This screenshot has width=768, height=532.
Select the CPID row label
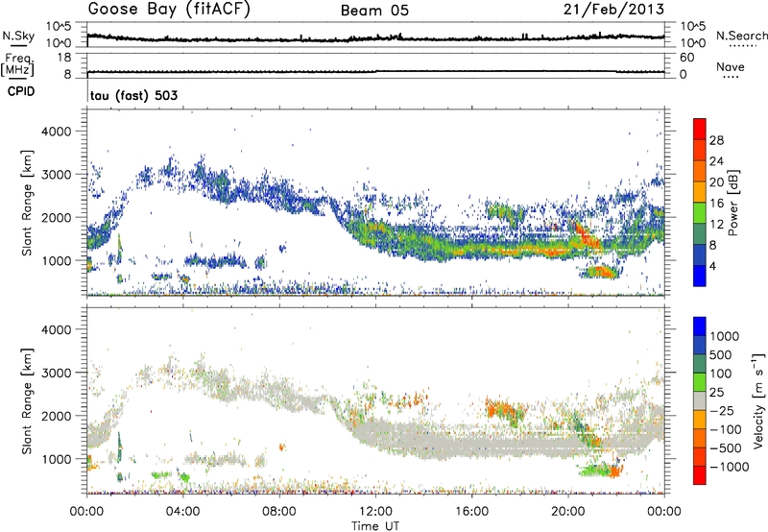coord(21,91)
